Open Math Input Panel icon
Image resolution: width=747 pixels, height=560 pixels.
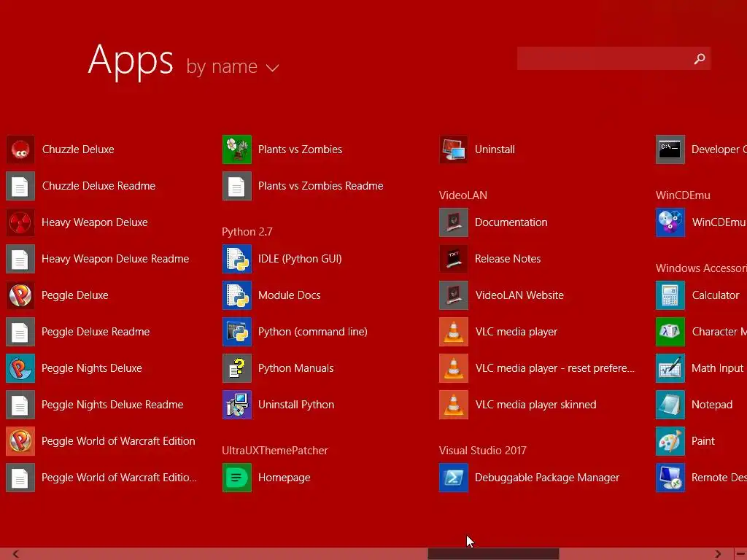point(670,368)
